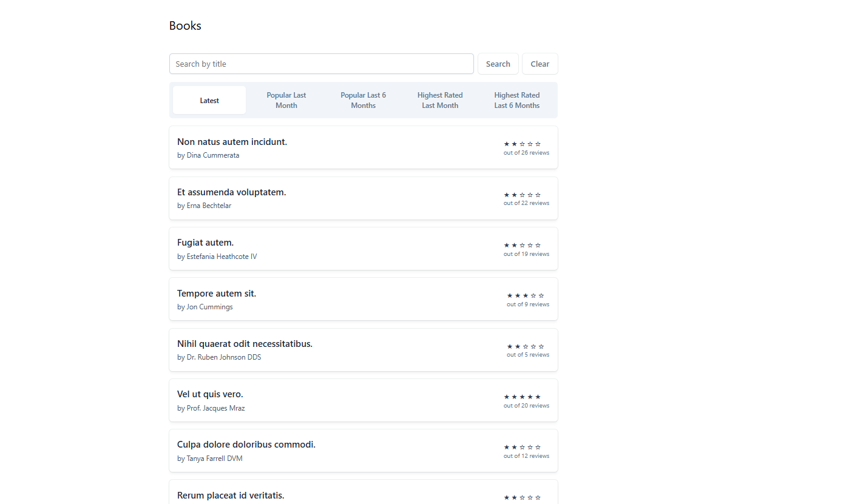Screen dimensions: 866x504
Task: Click the Clear button
Action: (x=540, y=64)
